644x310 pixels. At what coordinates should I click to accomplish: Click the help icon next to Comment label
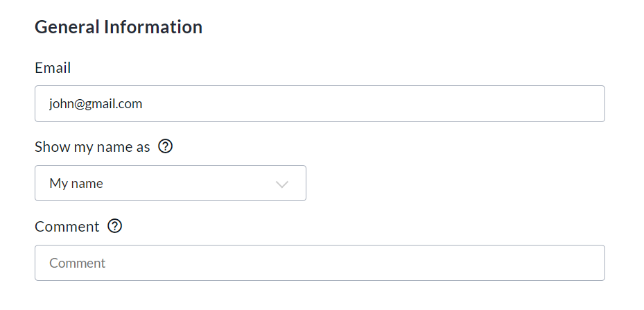tap(115, 226)
